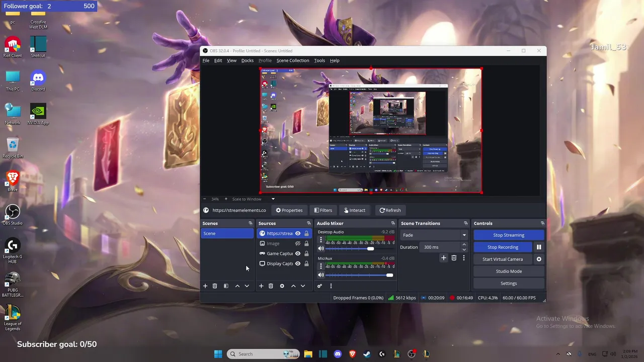Unlock the streamelements browser source
This screenshot has height=362, width=644.
pos(306,233)
